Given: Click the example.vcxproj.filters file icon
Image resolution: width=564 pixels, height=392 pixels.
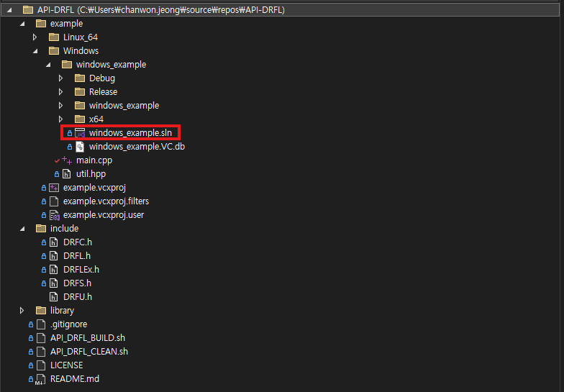Looking at the screenshot, I should pyautogui.click(x=54, y=201).
